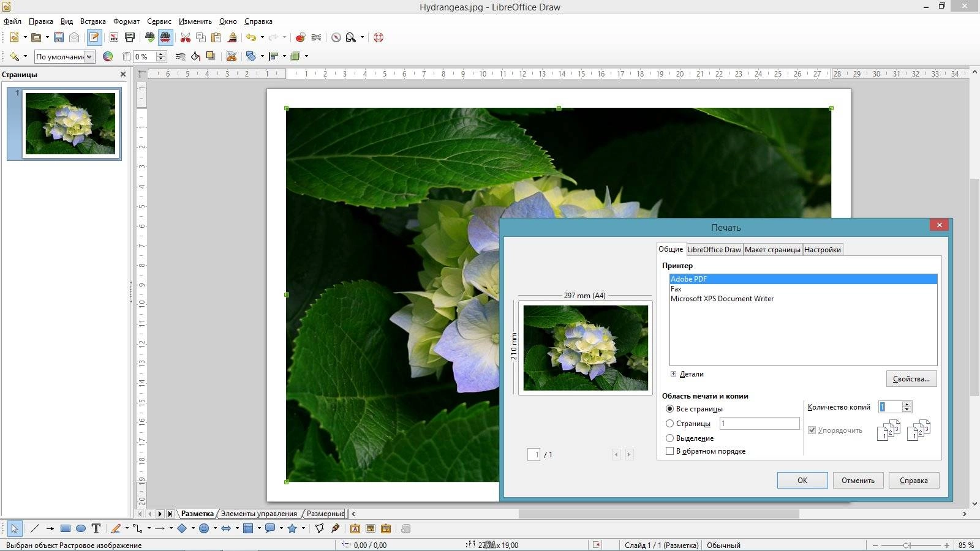Open the Navigator compass icon
Screen dimensions: 980x551
pos(336,37)
